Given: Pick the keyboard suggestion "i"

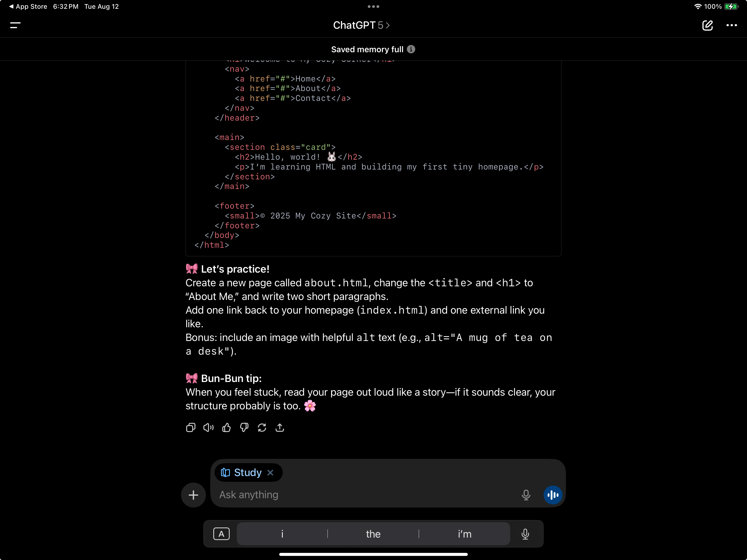Looking at the screenshot, I should click(x=282, y=534).
